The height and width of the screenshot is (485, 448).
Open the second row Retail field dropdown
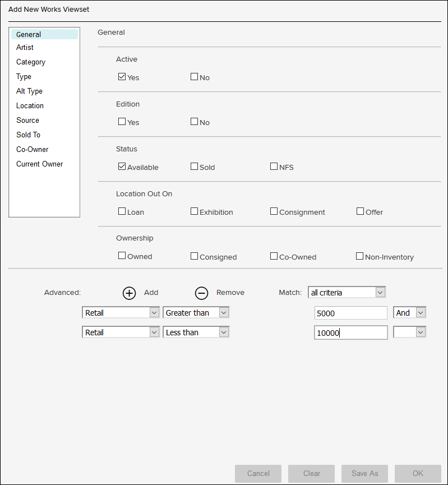pos(121,332)
